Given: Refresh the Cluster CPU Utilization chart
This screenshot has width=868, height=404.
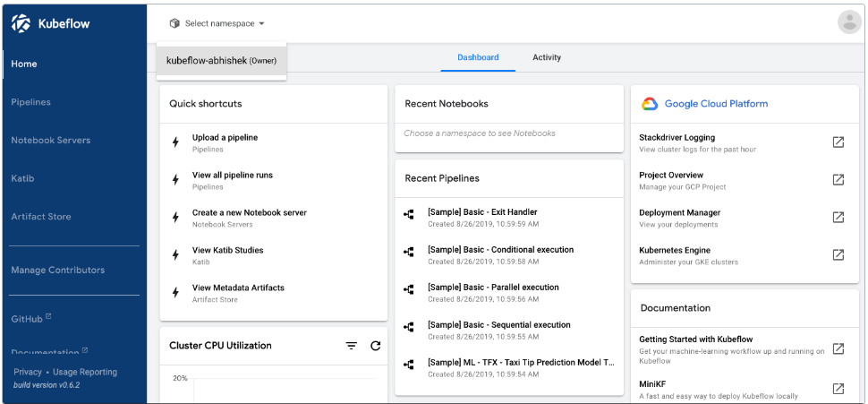Looking at the screenshot, I should [x=375, y=346].
